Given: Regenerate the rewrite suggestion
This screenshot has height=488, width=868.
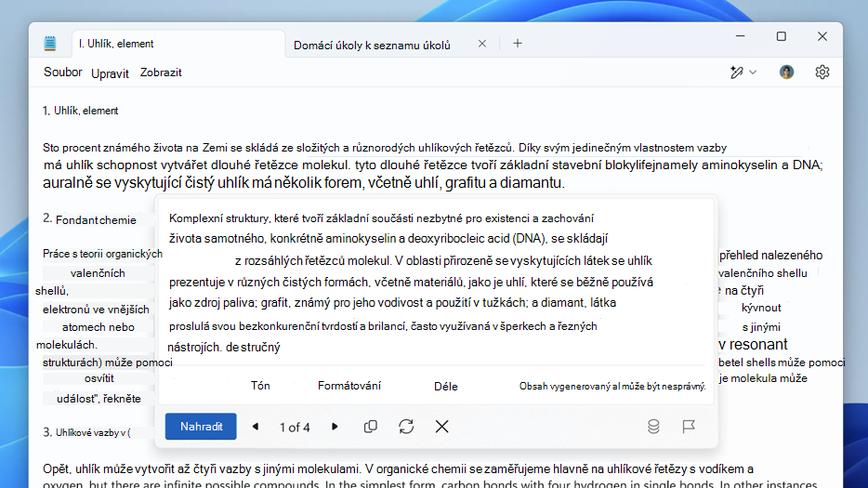Looking at the screenshot, I should [406, 427].
